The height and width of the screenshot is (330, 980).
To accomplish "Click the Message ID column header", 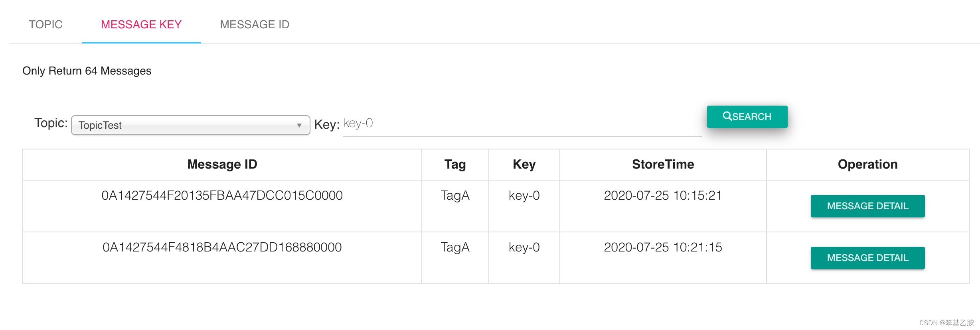I will point(222,164).
